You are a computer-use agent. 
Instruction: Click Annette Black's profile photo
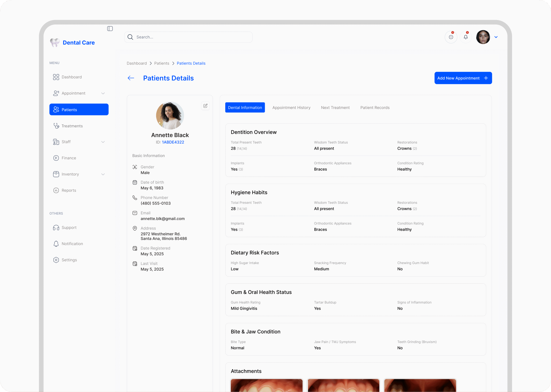[170, 115]
